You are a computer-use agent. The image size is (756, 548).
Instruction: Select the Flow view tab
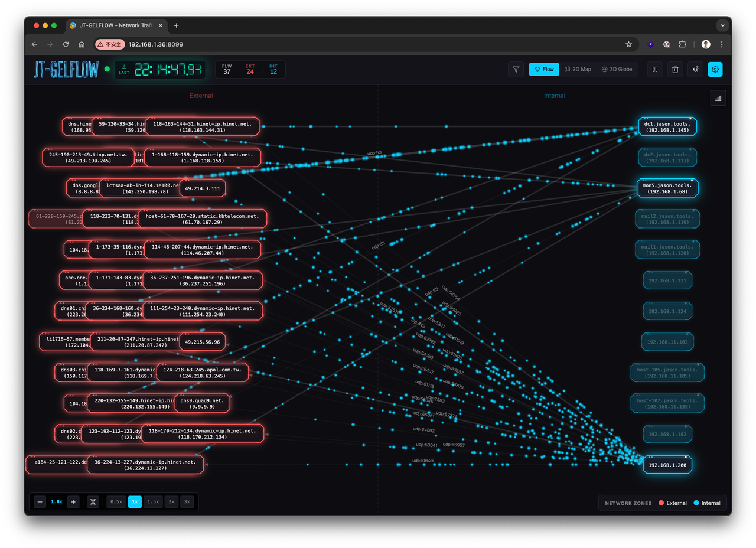544,69
